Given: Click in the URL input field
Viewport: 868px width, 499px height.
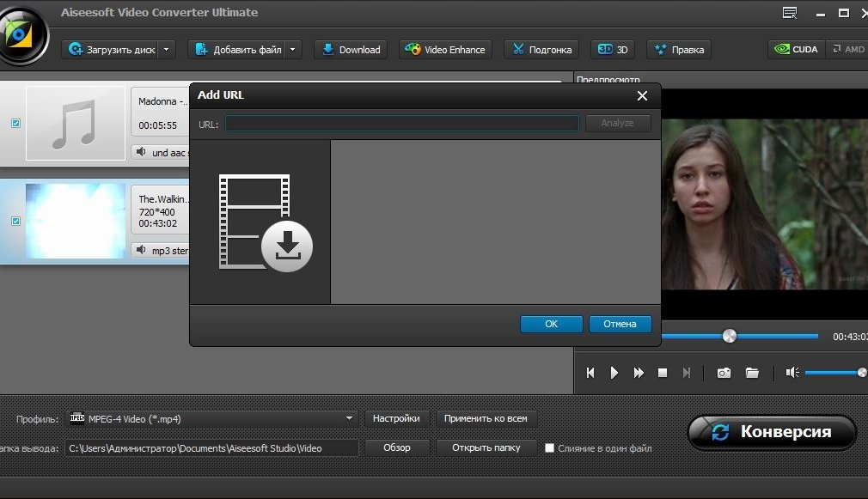Looking at the screenshot, I should click(x=402, y=124).
